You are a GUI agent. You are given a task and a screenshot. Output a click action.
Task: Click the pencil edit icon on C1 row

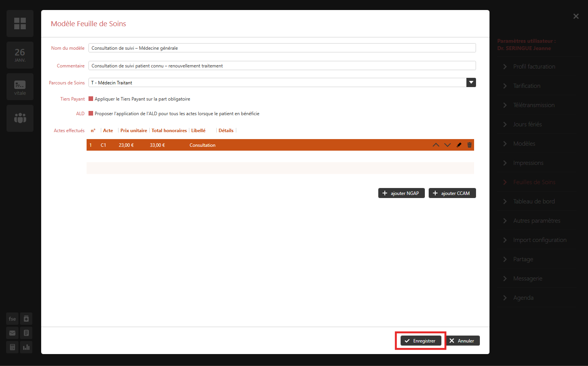pyautogui.click(x=459, y=145)
